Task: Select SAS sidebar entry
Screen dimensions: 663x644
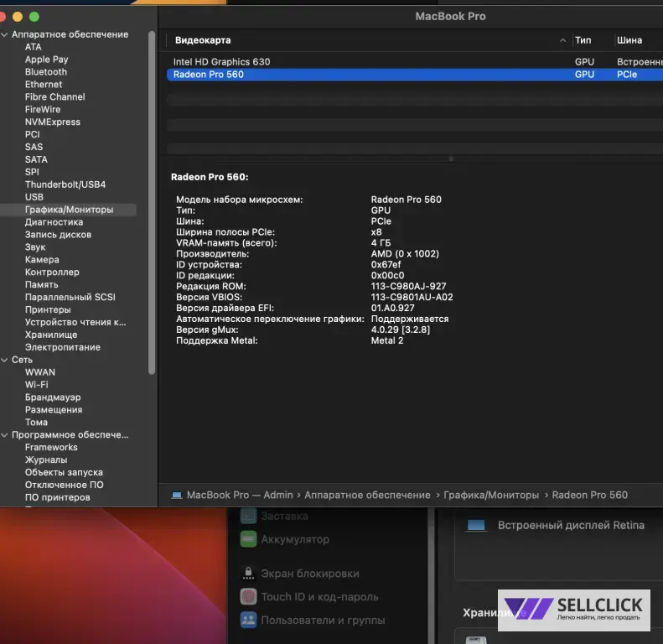Action: [34, 147]
